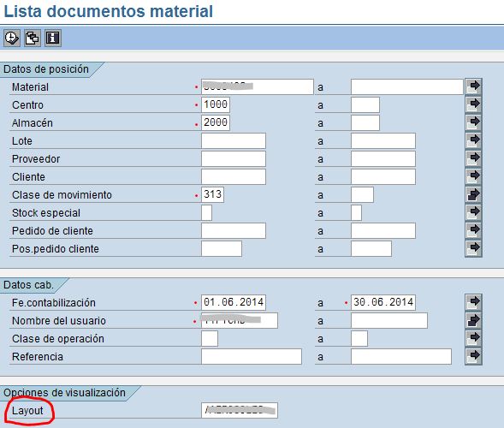504x428 pixels.
Task: Click the Pedido de cliente from-value field
Action: click(234, 231)
